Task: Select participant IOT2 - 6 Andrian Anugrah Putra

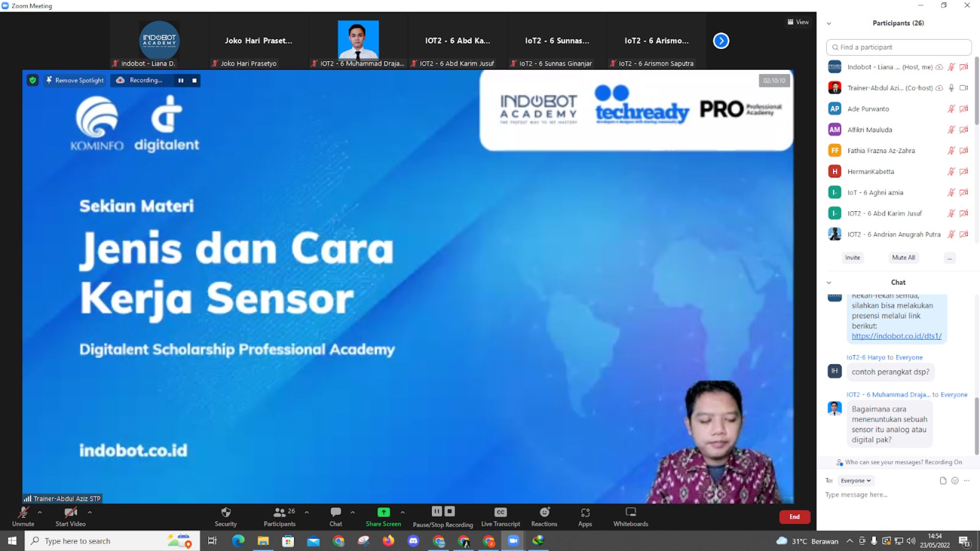Action: pos(898,234)
